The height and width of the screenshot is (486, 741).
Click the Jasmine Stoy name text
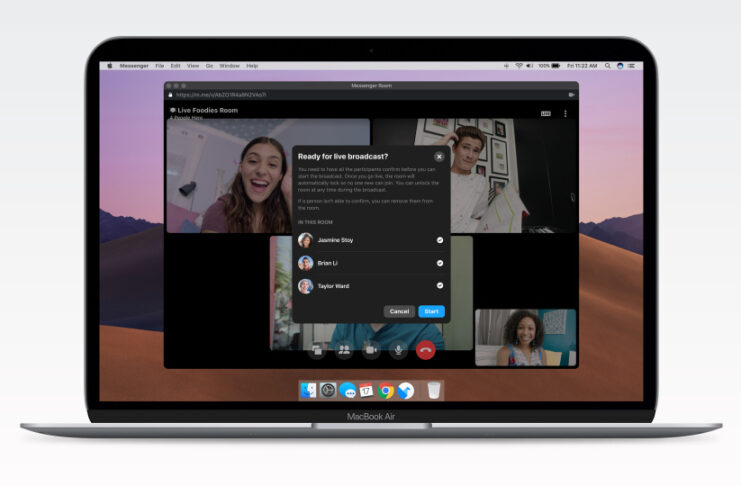[x=335, y=240]
